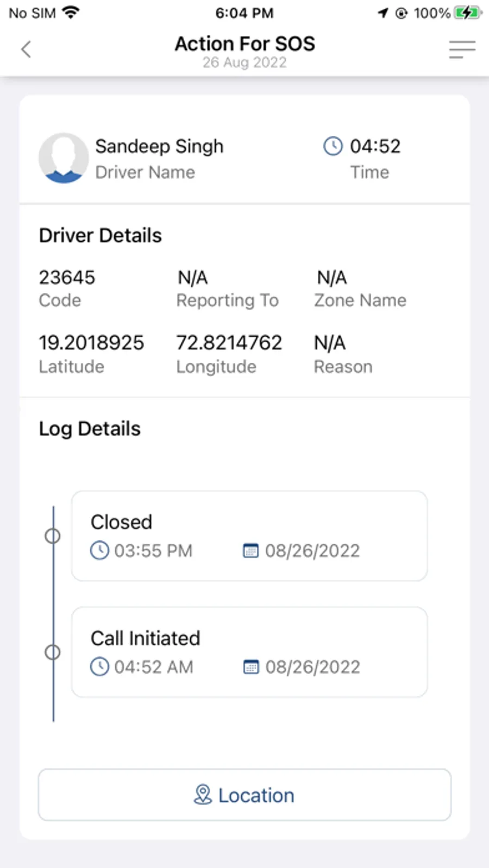This screenshot has height=868, width=489.
Task: Tap the driver code 23645
Action: point(67,278)
